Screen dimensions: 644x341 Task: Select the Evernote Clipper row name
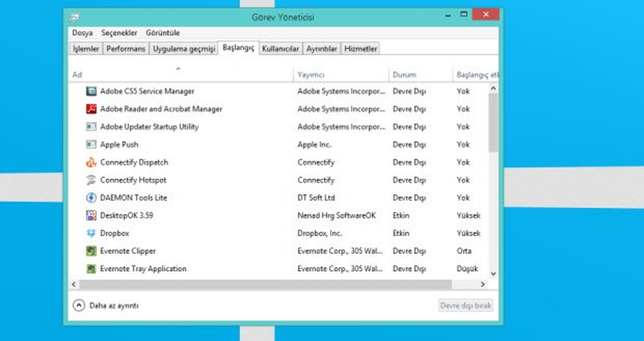coord(128,251)
